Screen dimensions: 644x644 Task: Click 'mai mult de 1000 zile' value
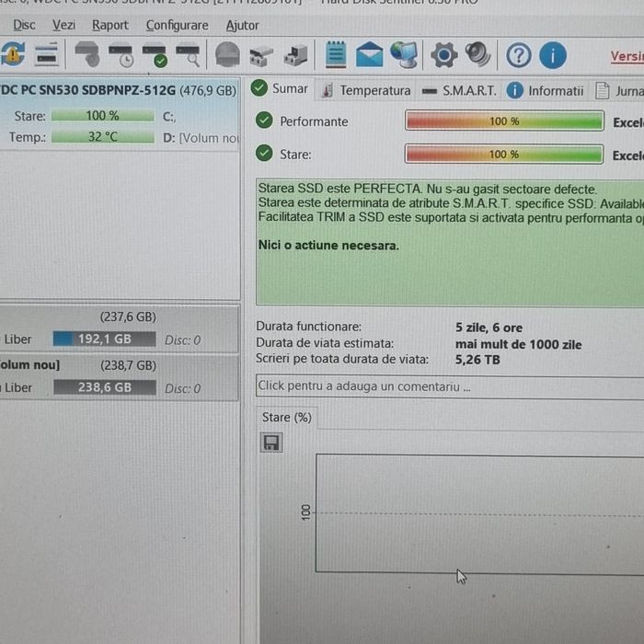tap(518, 344)
